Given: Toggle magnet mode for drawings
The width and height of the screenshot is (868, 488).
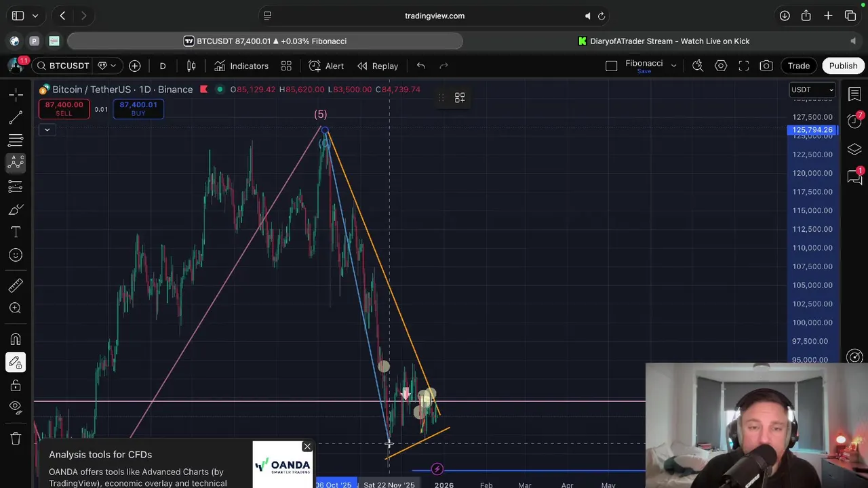Looking at the screenshot, I should pos(16,339).
